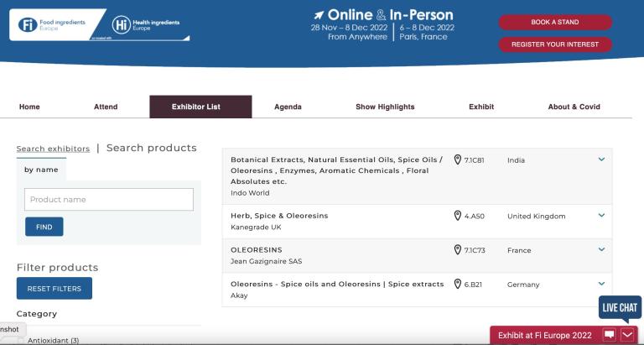
Task: Click location pin icon for stand 6.B21
Action: (458, 284)
